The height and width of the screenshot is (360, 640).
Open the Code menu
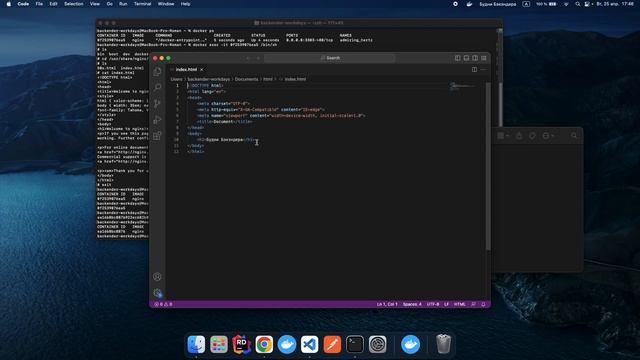pos(23,4)
